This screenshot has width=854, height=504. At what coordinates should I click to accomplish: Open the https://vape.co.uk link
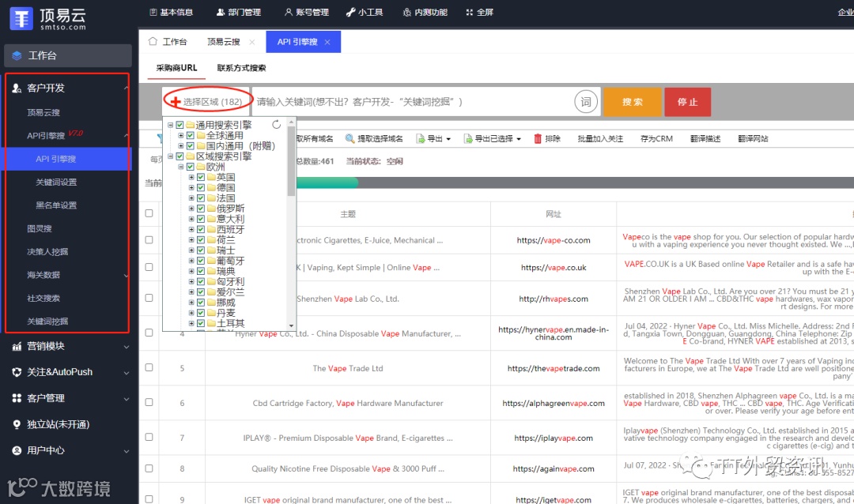click(554, 267)
